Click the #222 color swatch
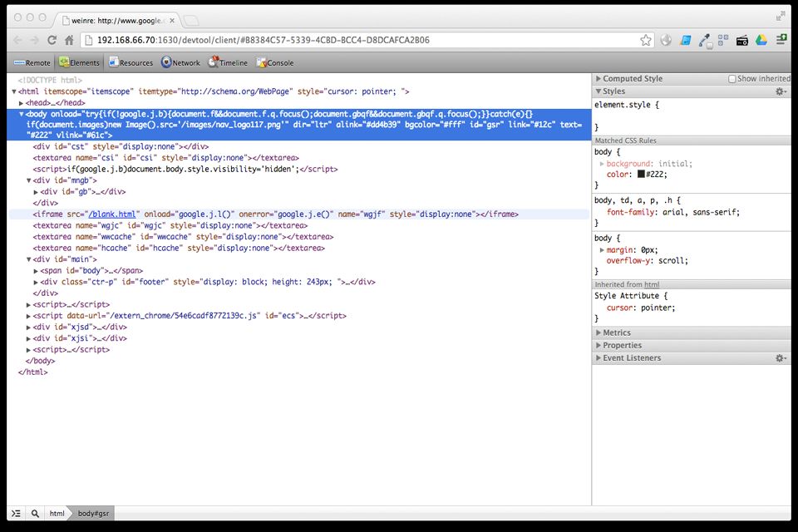This screenshot has width=798, height=532. point(642,175)
